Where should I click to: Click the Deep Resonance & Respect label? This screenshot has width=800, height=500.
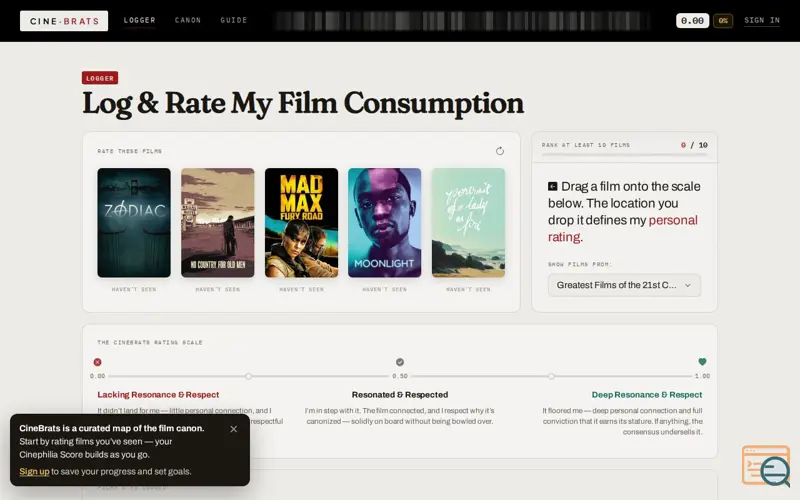[x=647, y=395]
